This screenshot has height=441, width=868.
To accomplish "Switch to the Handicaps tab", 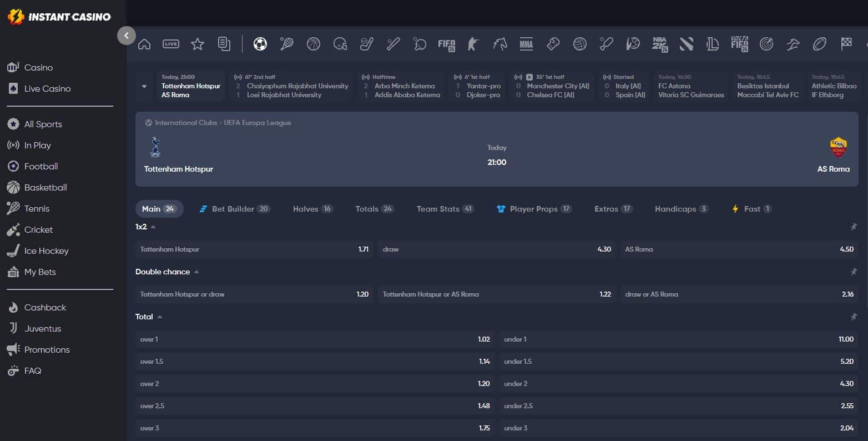I will [x=681, y=209].
